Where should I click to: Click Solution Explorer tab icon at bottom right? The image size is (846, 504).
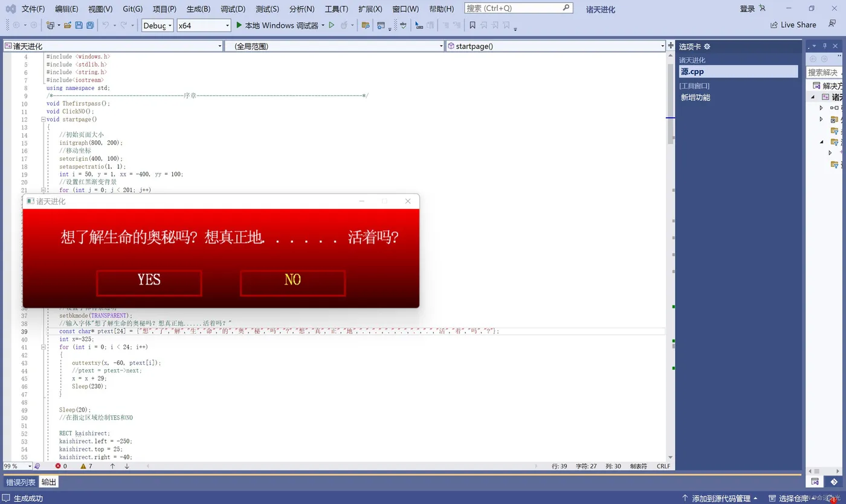point(815,482)
